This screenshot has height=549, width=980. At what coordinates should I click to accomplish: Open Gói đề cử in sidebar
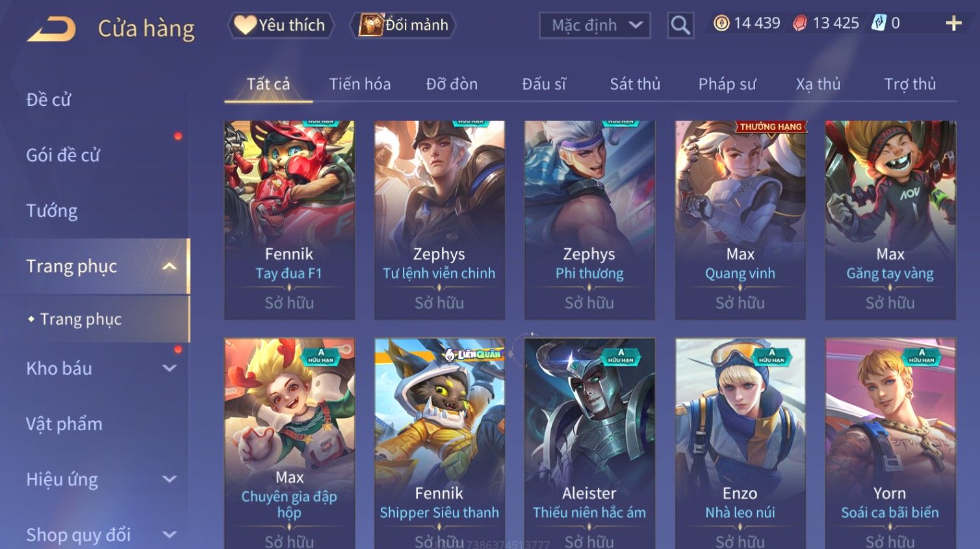point(63,155)
